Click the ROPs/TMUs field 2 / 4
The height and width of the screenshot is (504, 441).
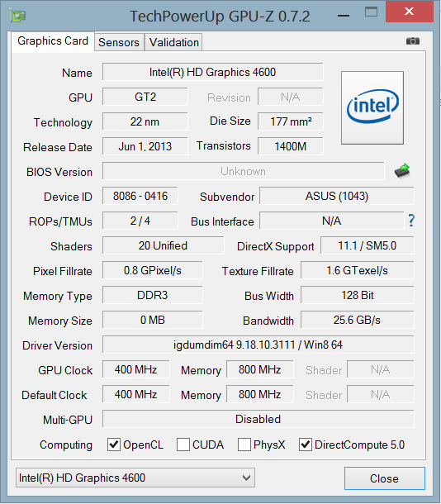[x=140, y=221]
